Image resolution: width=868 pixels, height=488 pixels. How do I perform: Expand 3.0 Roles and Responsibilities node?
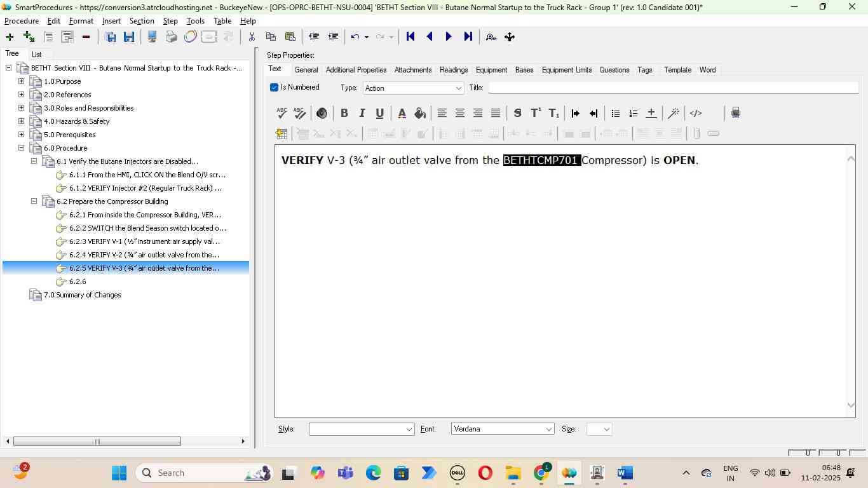pyautogui.click(x=21, y=108)
